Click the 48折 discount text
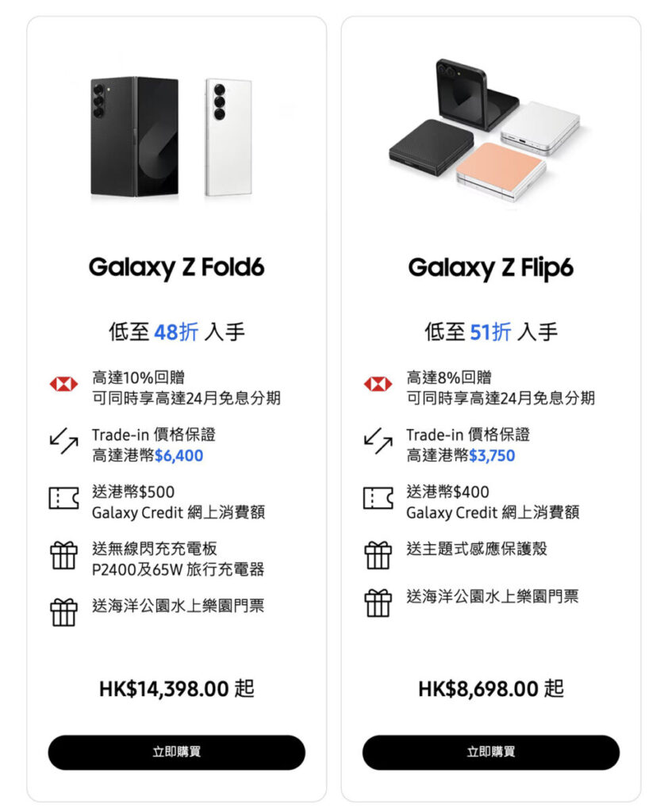The image size is (649, 812). click(176, 332)
